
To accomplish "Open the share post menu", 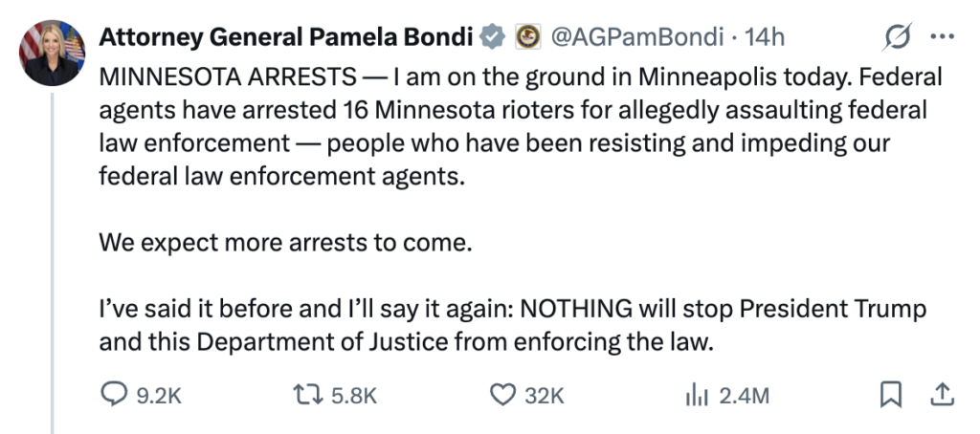I will (x=942, y=395).
